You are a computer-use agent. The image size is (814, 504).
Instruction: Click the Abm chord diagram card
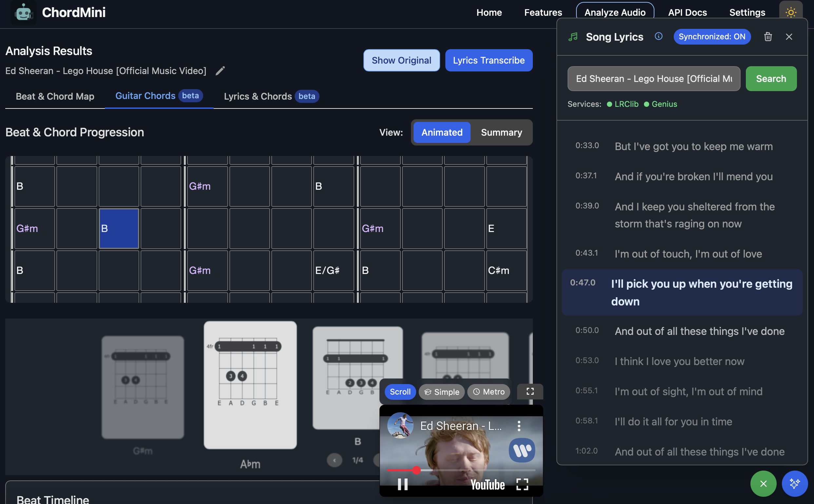tap(250, 385)
